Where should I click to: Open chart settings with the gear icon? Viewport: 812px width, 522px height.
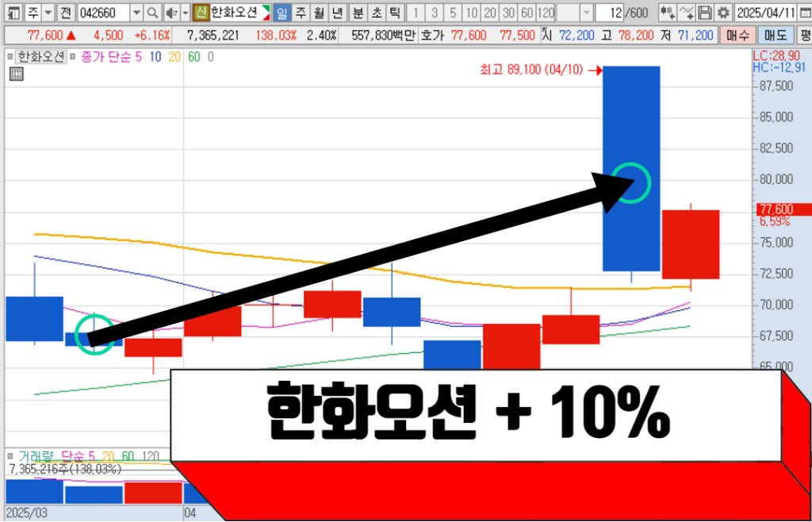pos(723,13)
